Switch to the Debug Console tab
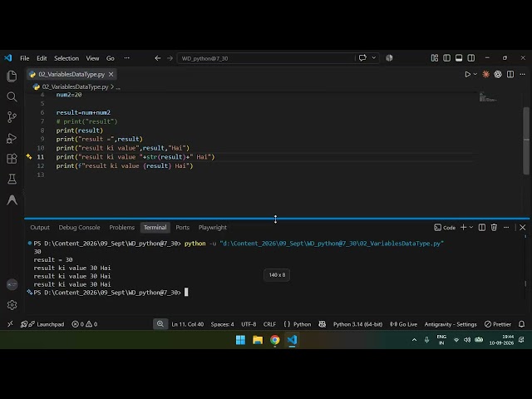This screenshot has height=399, width=532. click(79, 227)
